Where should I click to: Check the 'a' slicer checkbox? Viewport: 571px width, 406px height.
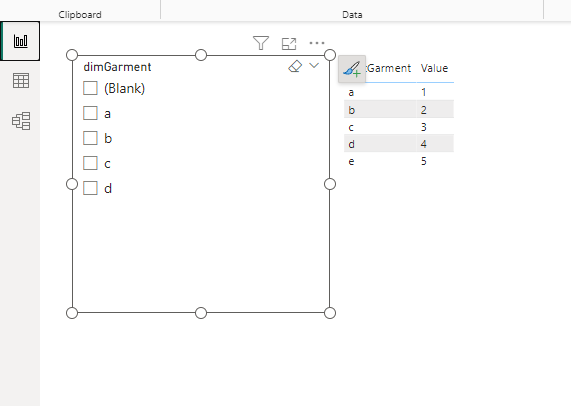pyautogui.click(x=90, y=113)
